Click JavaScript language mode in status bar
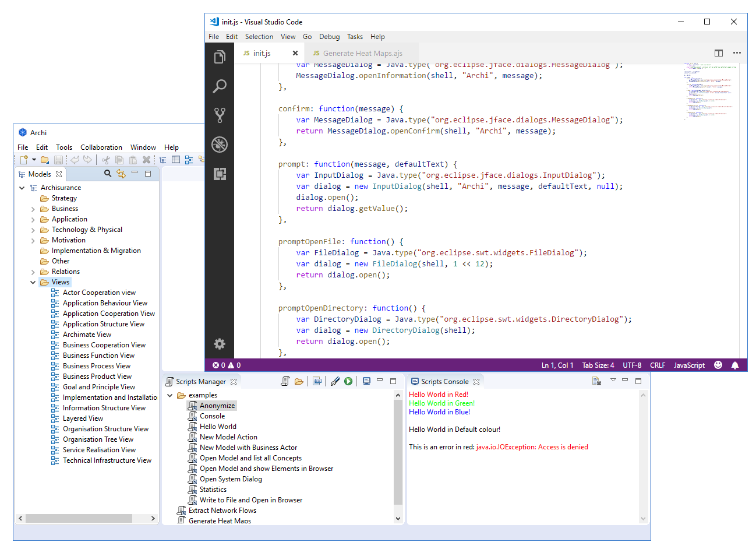 point(689,365)
